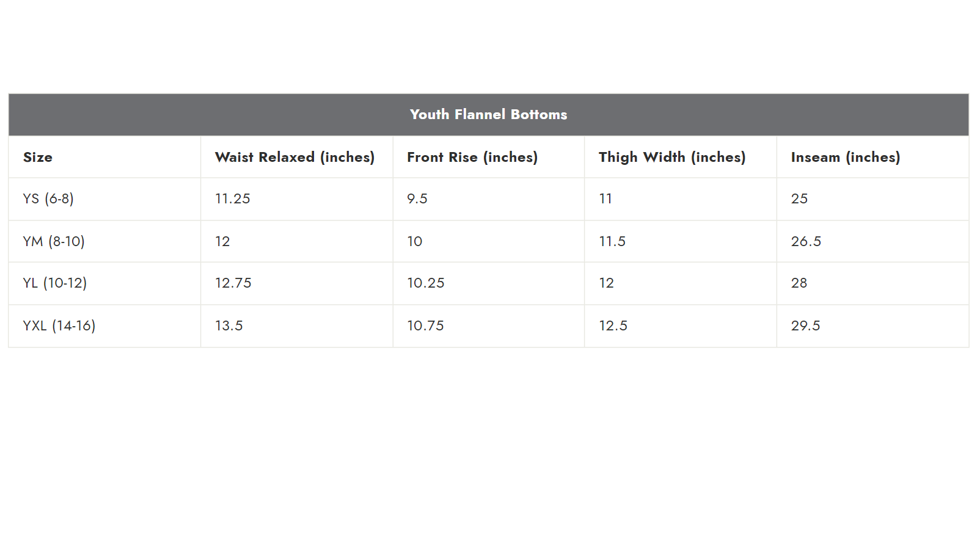Select the Thigh Width (inches) header
The height and width of the screenshot is (560, 980).
pyautogui.click(x=672, y=157)
